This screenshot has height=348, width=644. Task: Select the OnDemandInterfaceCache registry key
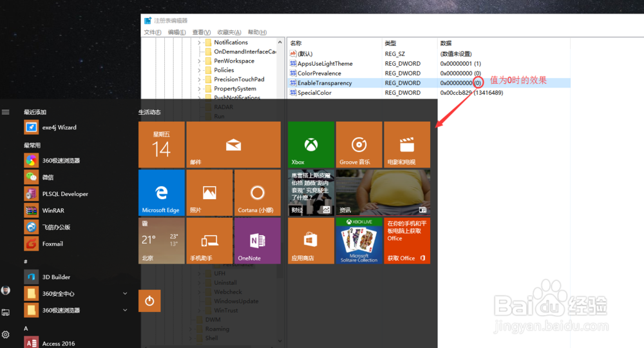[245, 52]
